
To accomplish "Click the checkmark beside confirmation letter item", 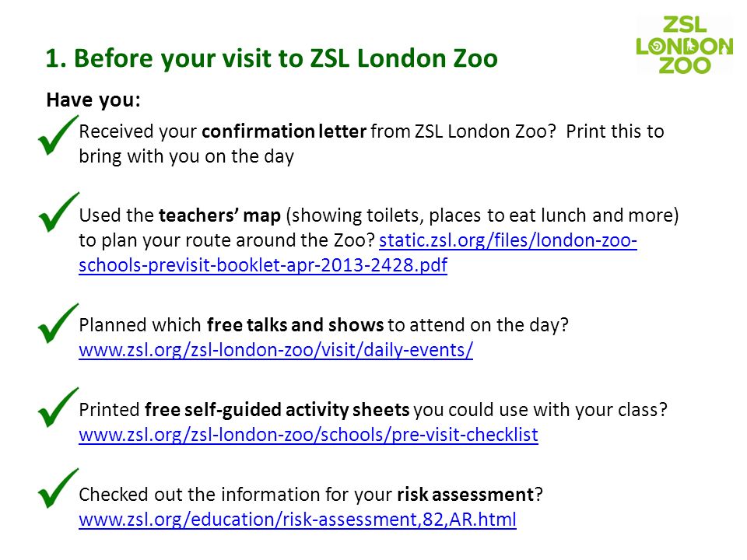I will click(58, 135).
